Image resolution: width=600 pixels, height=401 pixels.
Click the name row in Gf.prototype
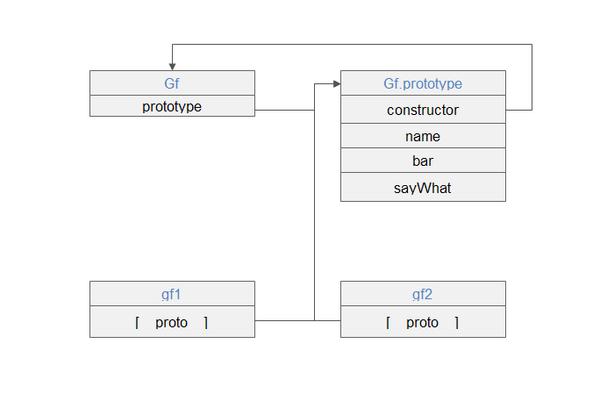coord(423,136)
